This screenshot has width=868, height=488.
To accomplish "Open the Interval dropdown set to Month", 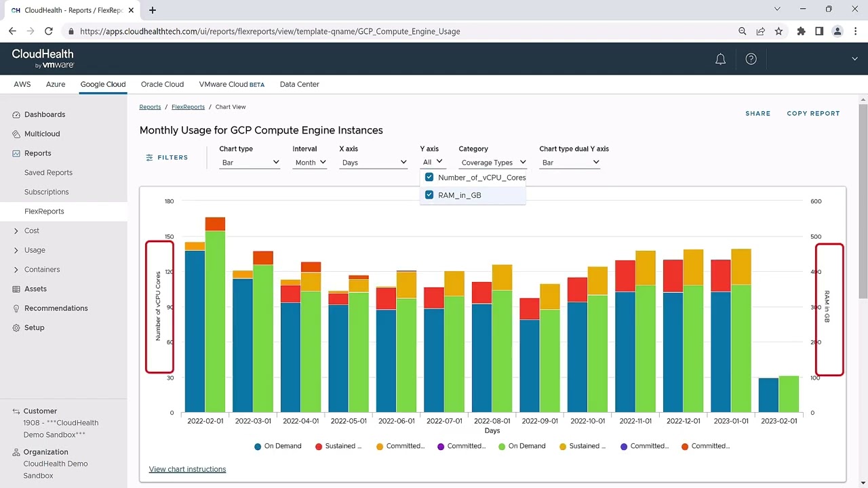I will [310, 163].
